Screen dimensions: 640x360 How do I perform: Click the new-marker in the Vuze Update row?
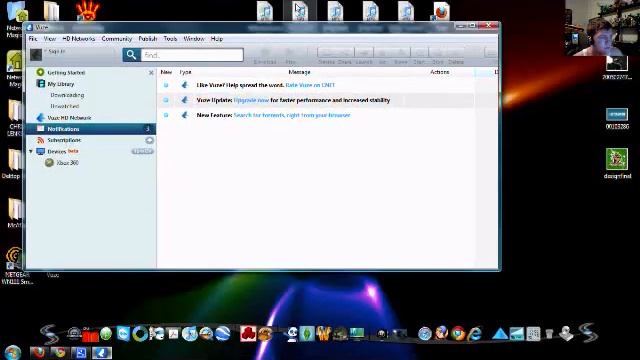coord(166,100)
